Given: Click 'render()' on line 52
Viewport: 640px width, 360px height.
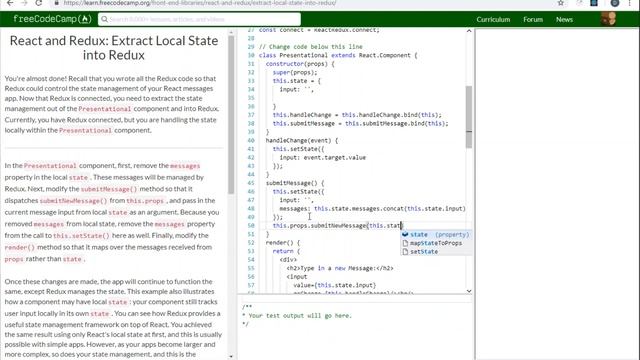Looking at the screenshot, I should click(x=280, y=243).
